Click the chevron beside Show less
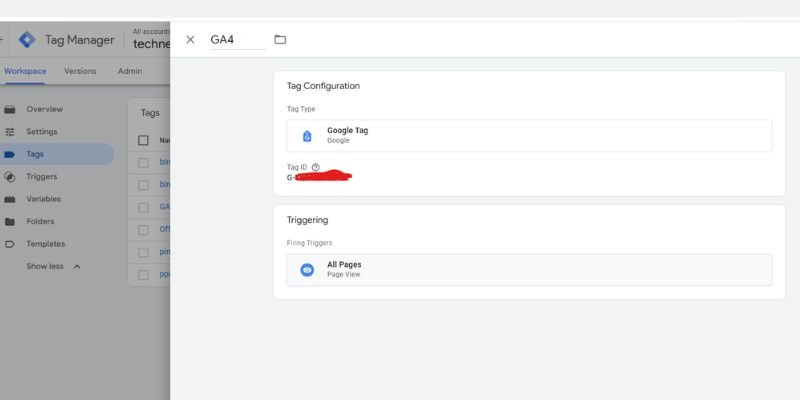This screenshot has height=400, width=800. click(x=77, y=266)
